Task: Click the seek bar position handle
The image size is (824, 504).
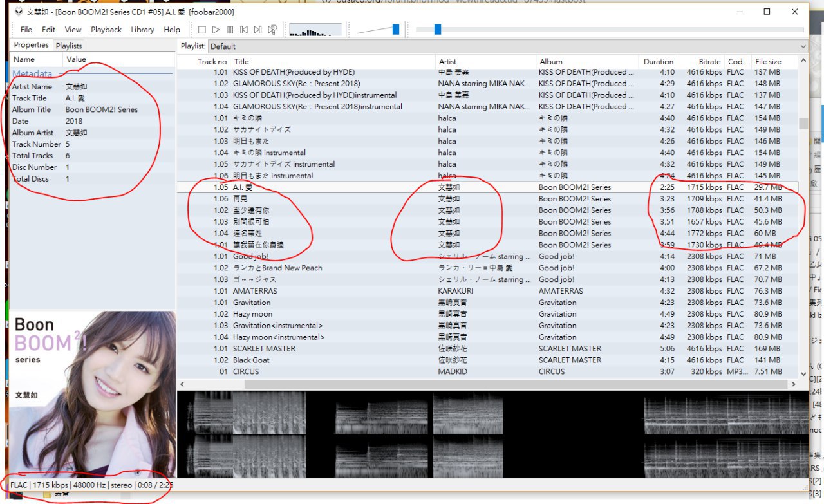Action: click(438, 30)
